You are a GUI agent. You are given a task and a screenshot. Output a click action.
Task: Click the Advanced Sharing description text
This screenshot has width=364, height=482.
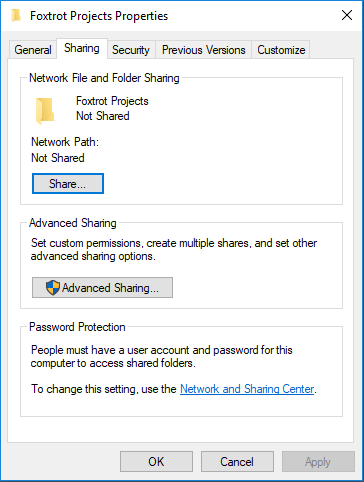coord(174,249)
